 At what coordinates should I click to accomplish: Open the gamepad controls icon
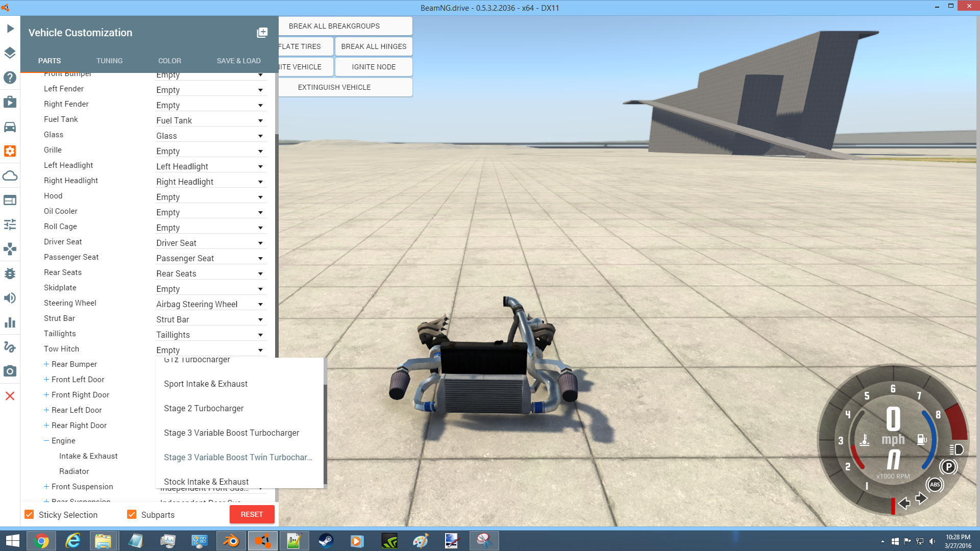10,249
